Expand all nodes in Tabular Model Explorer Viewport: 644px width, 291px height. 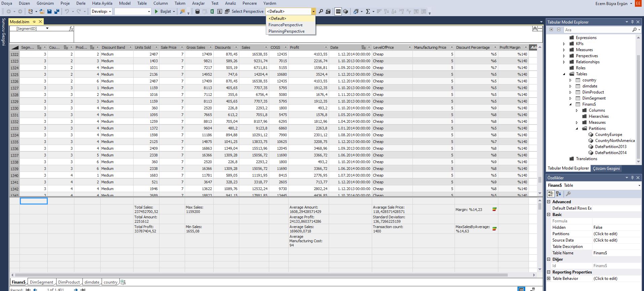(x=551, y=30)
